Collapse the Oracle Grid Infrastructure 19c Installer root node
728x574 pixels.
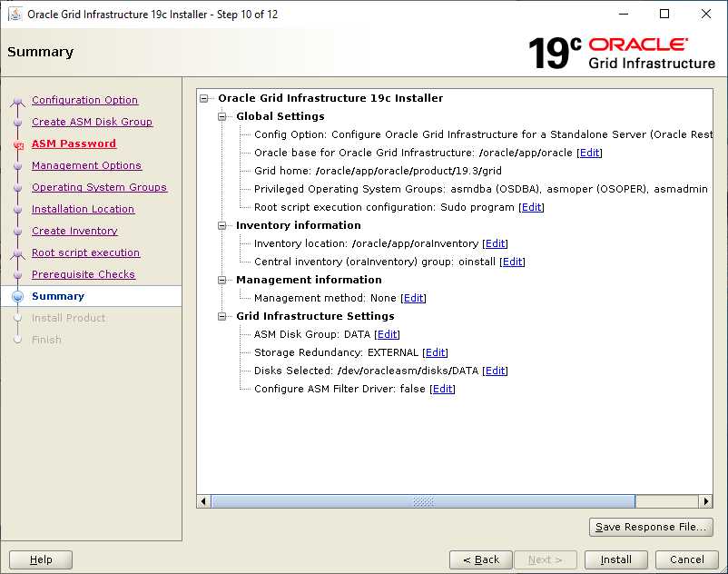(x=204, y=98)
